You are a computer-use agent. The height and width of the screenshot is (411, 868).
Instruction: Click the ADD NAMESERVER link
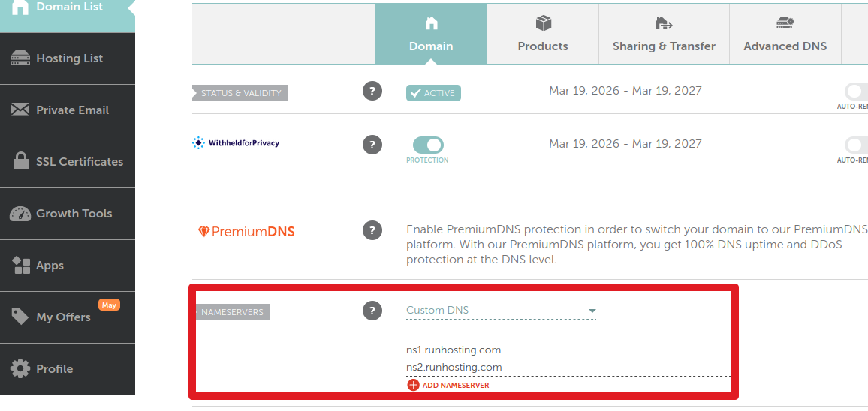(456, 385)
